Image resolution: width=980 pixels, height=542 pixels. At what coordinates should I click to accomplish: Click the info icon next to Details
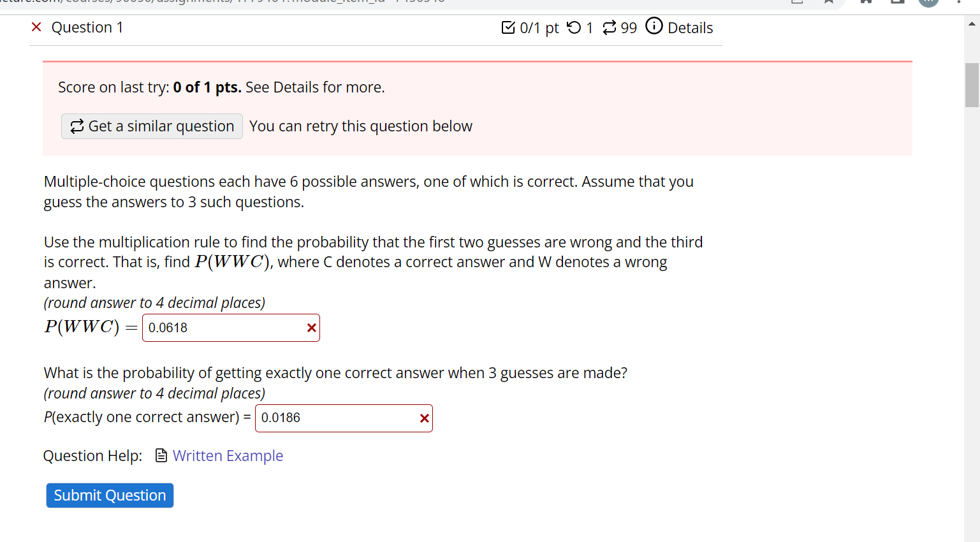(x=654, y=27)
